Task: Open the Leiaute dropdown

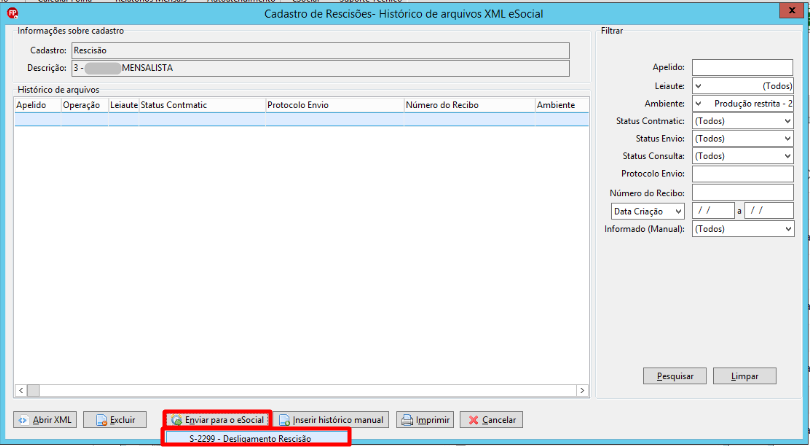Action: point(743,86)
